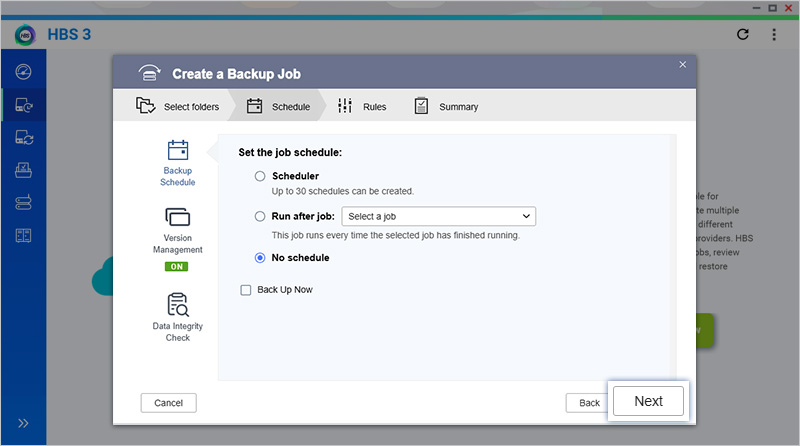Click the HBS 3 app logo
This screenshot has height=446, width=800.
click(x=25, y=35)
